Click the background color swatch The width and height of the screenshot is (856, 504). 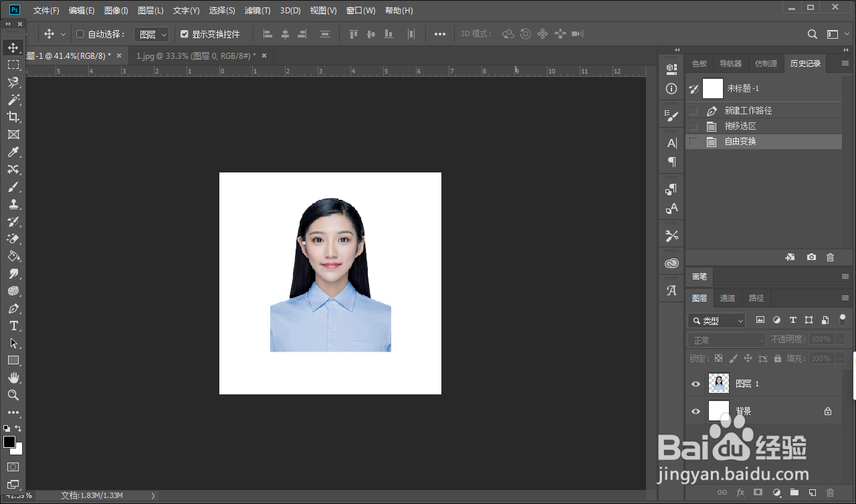pyautogui.click(x=18, y=451)
